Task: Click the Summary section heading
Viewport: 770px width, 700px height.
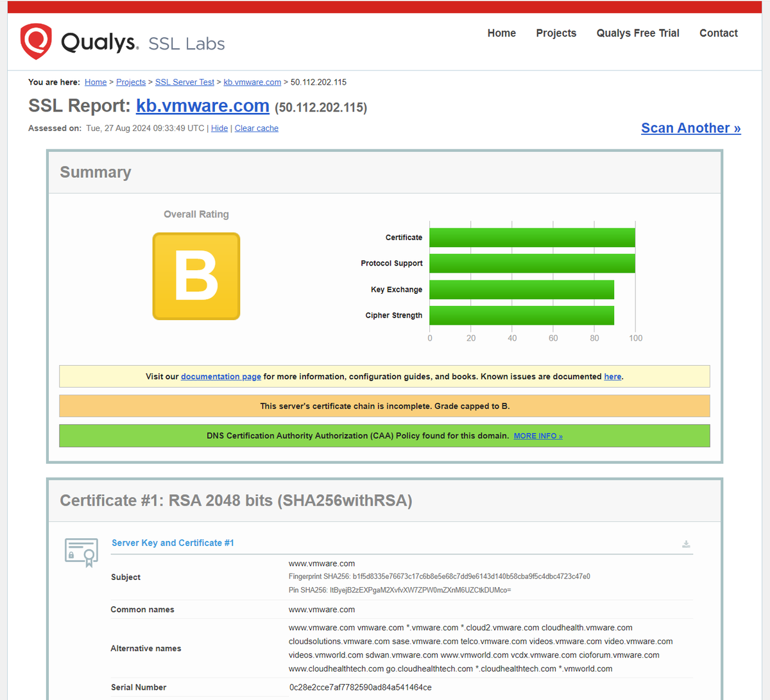Action: [96, 172]
